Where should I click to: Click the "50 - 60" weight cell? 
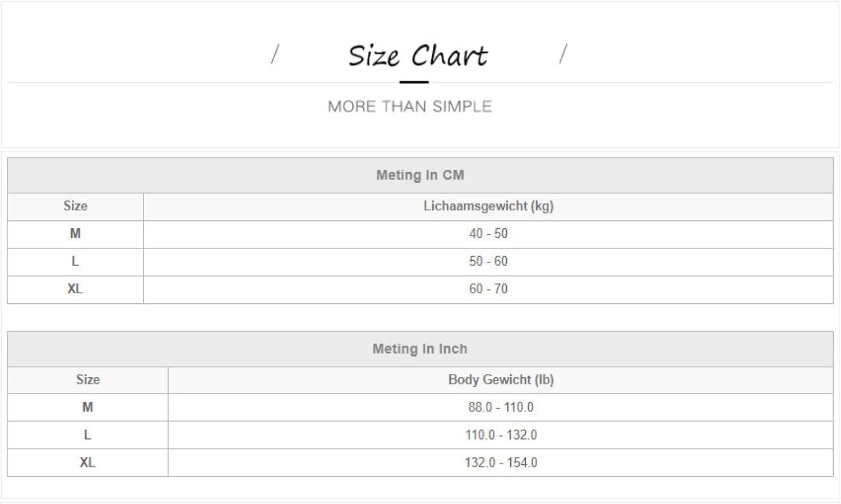[x=488, y=261]
